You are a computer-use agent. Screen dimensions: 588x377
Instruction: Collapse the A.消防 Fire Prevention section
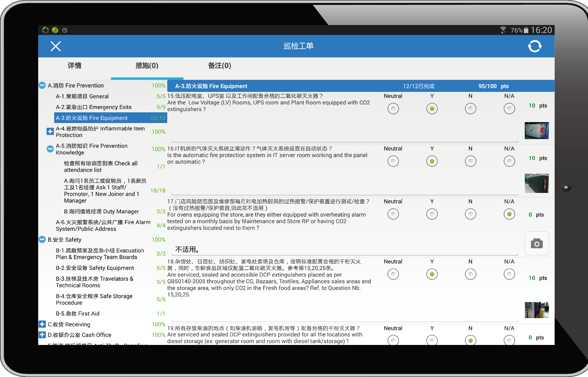coord(42,85)
